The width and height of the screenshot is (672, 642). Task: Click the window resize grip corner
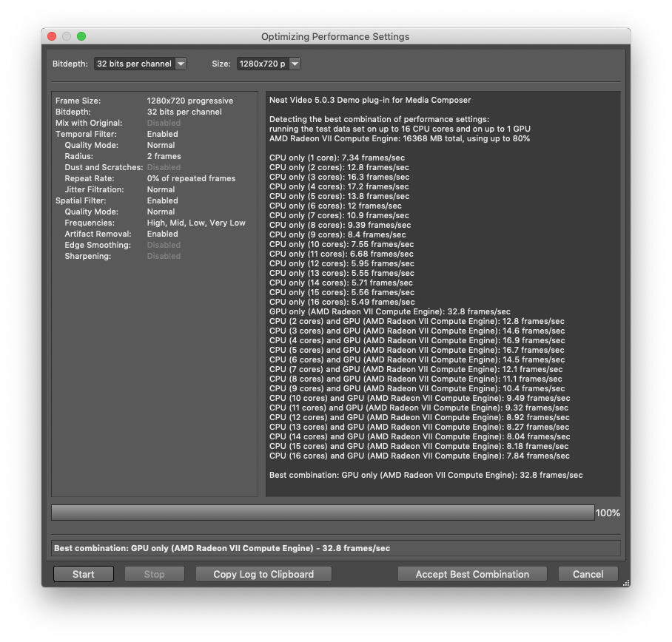(626, 583)
